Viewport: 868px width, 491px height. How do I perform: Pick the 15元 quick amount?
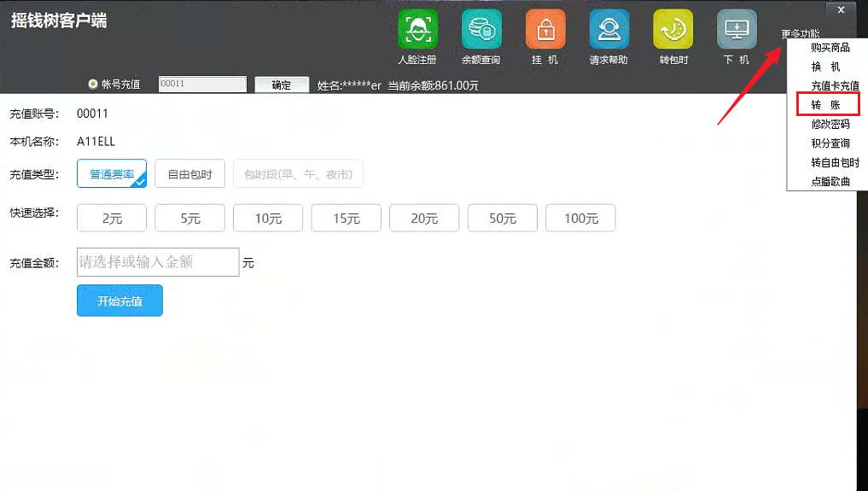coord(346,218)
